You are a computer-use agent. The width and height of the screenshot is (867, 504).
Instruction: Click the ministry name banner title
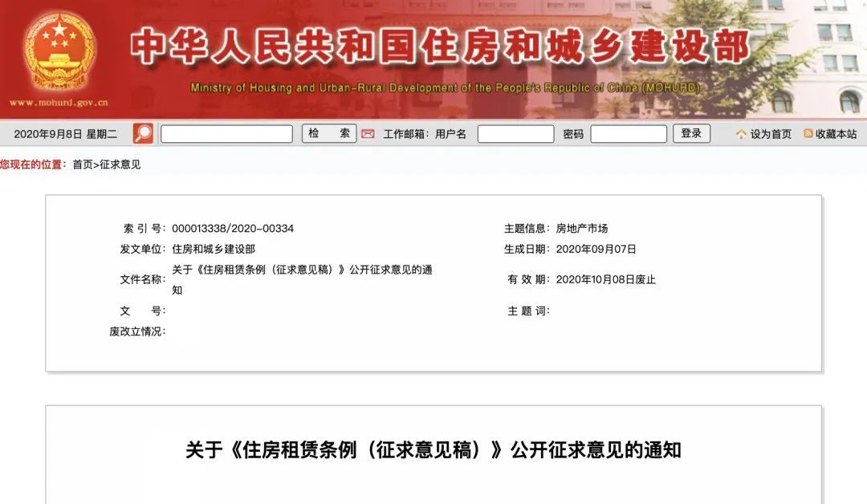(440, 46)
